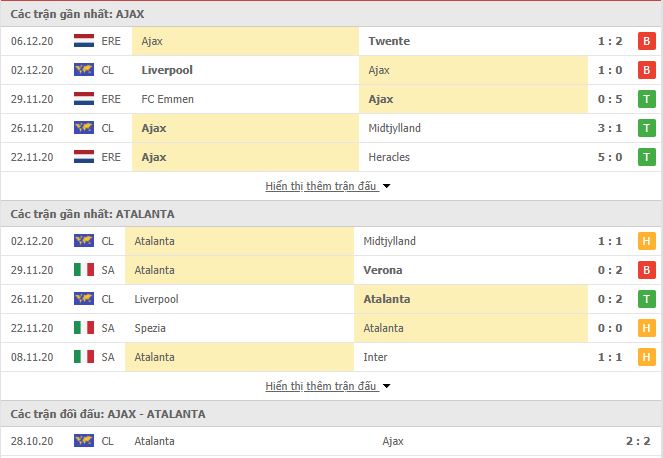
Task: Click green T badge for Liverpool–Atalanta match
Action: (x=646, y=299)
